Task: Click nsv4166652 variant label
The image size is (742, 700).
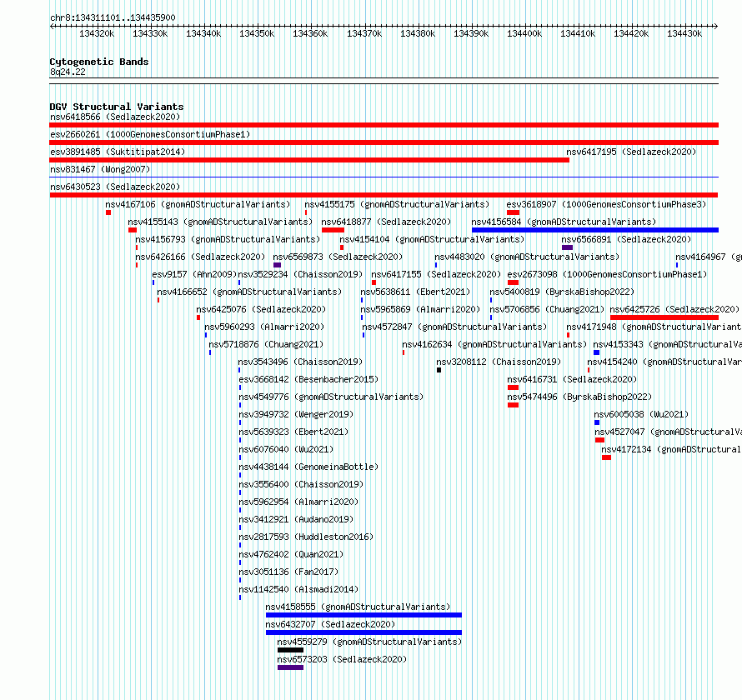Action: coord(249,292)
